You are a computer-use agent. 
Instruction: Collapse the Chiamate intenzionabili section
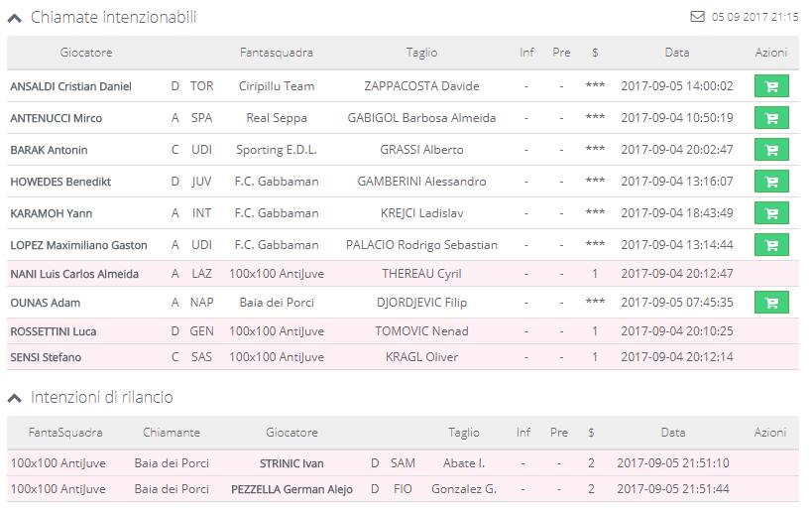coord(15,18)
